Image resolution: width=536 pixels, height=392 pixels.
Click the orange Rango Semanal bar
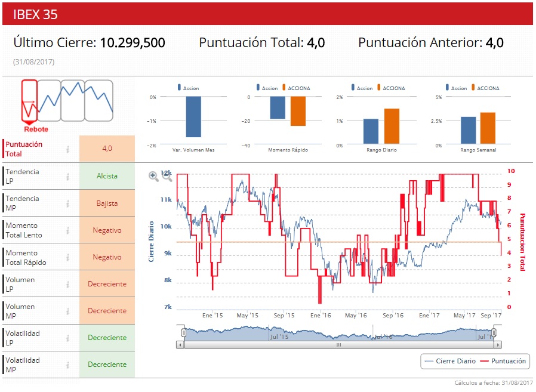pos(488,128)
